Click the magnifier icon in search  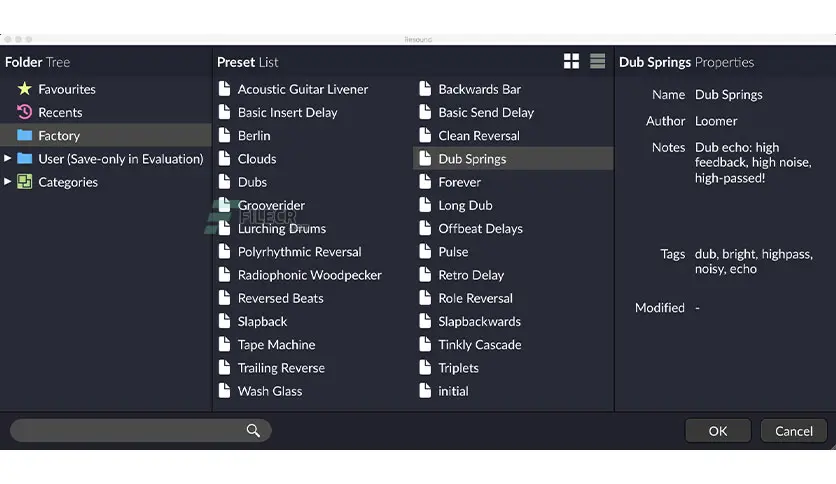253,431
